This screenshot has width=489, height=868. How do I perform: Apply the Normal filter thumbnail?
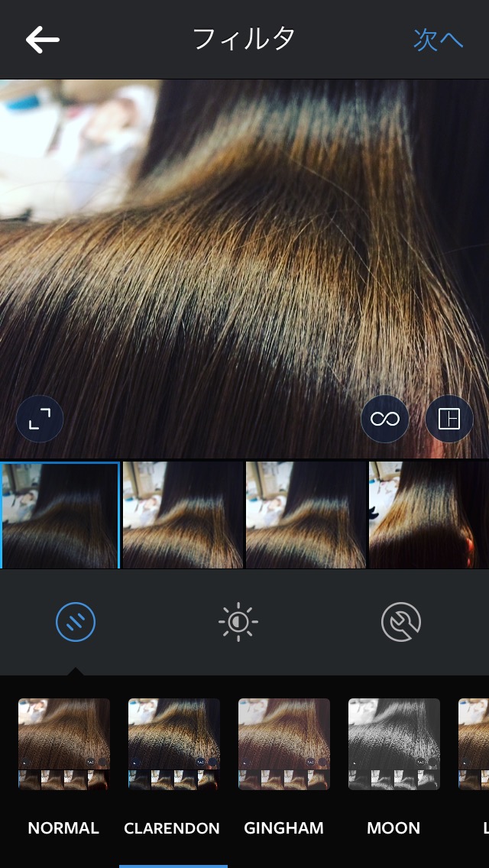tap(64, 743)
